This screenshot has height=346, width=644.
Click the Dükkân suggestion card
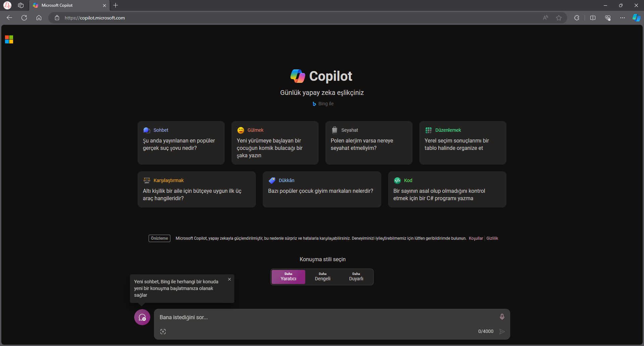pos(322,189)
